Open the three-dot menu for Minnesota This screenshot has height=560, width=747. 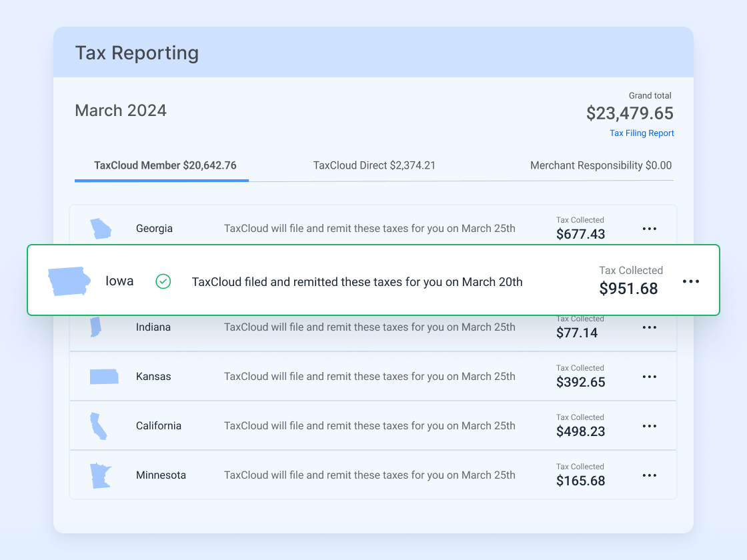[649, 475]
